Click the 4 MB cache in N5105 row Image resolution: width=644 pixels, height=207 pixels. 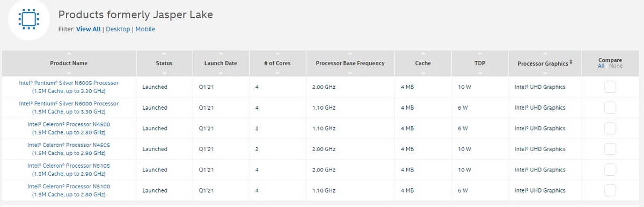pyautogui.click(x=407, y=169)
